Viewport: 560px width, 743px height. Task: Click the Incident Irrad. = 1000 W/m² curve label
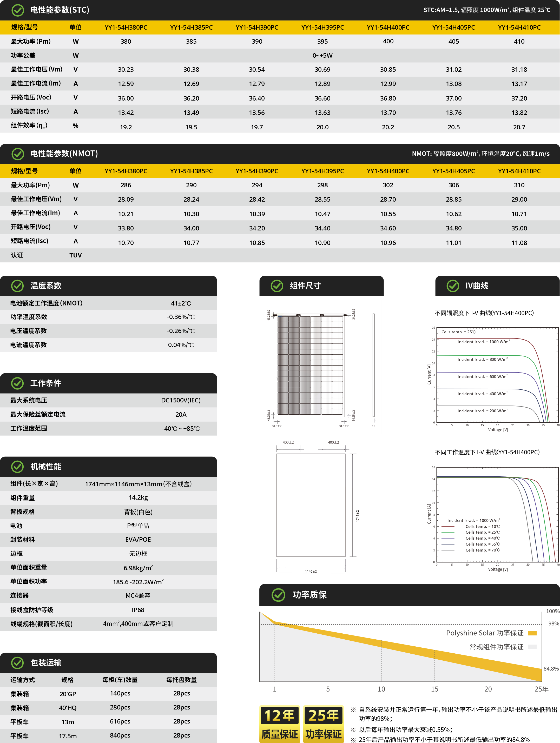(484, 342)
